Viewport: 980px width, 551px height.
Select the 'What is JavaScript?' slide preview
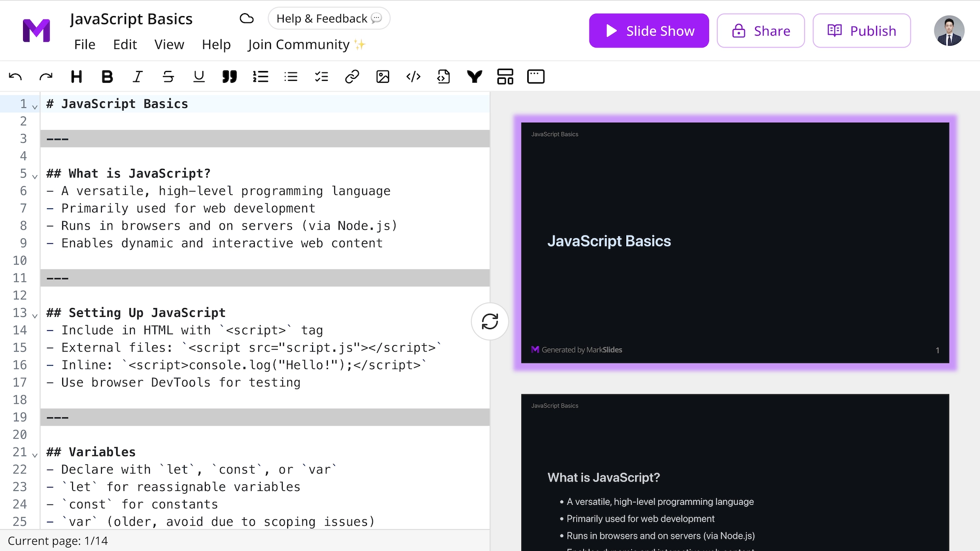(x=735, y=472)
